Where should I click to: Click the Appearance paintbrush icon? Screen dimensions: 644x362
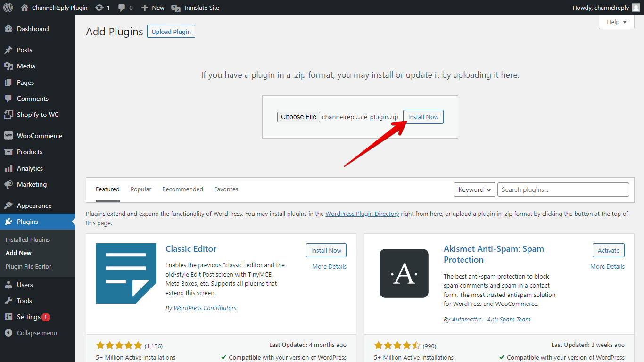(x=8, y=206)
